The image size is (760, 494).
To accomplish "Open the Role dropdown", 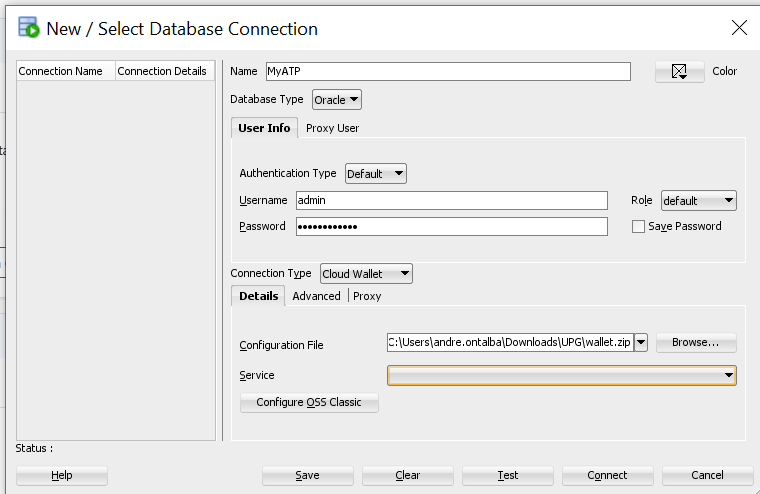I will 698,201.
